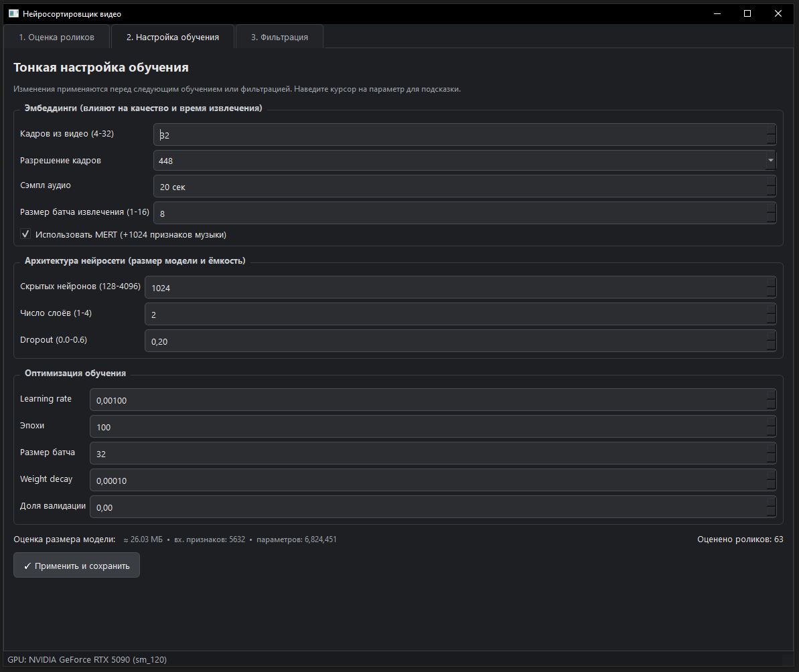Click Применить и сохранить button

click(x=76, y=566)
